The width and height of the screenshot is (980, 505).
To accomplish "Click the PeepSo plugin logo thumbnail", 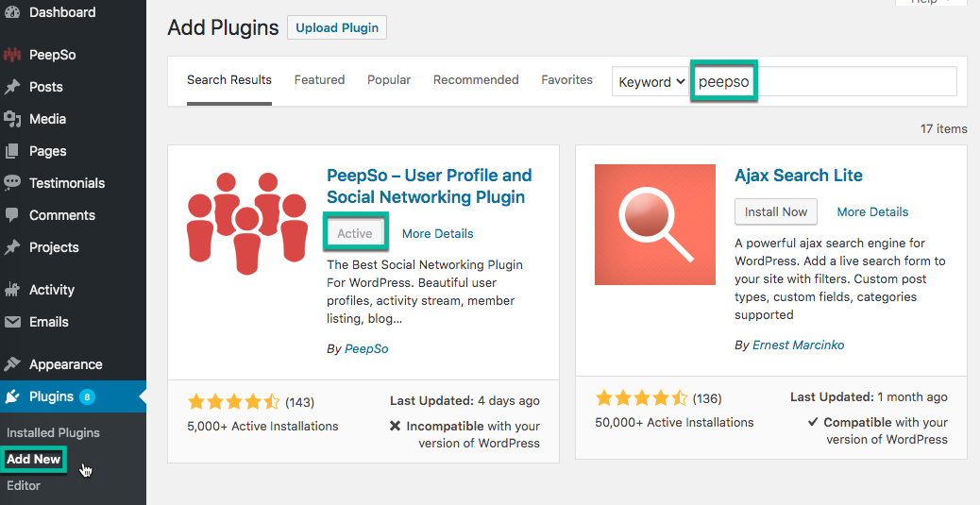I will 246,224.
